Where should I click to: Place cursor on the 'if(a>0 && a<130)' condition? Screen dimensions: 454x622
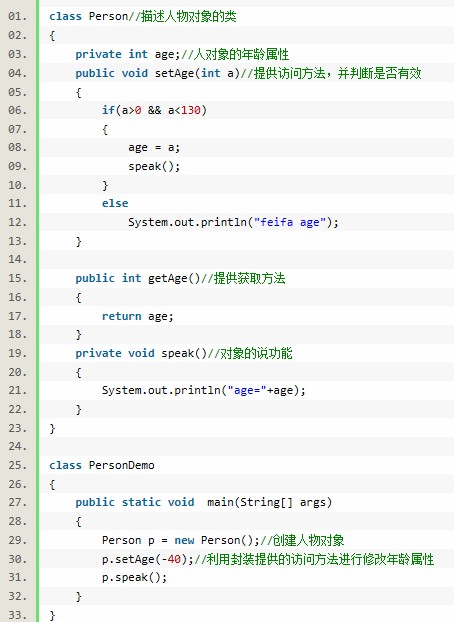[x=154, y=110]
